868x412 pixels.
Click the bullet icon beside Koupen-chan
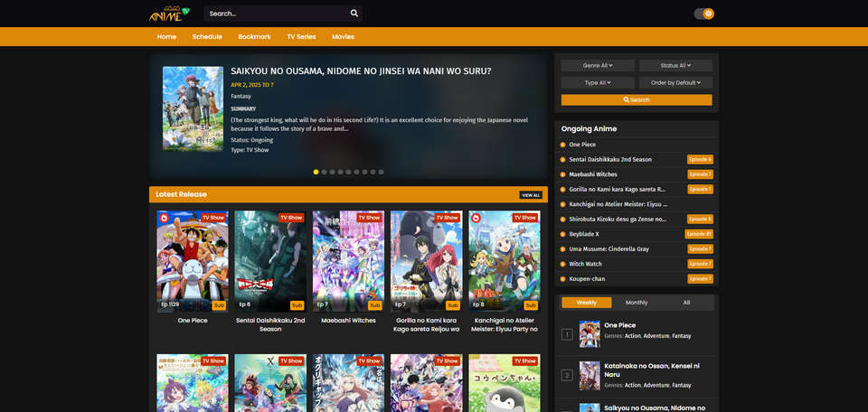point(563,279)
